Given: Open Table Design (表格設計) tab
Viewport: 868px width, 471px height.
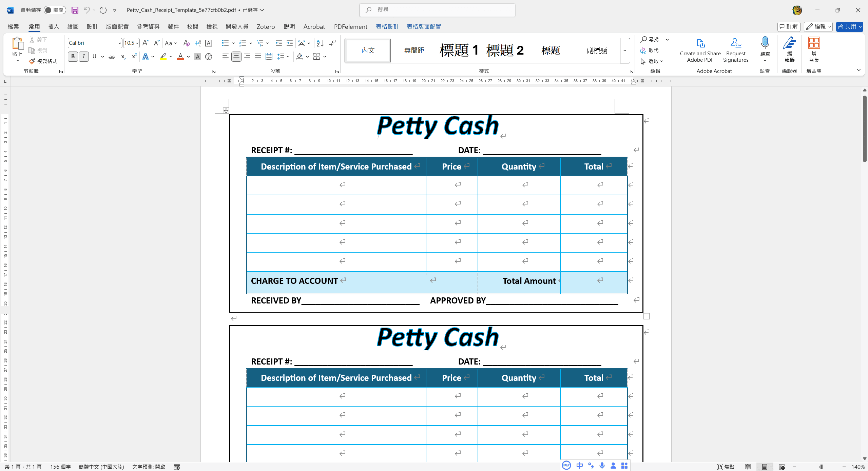Looking at the screenshot, I should click(x=387, y=26).
